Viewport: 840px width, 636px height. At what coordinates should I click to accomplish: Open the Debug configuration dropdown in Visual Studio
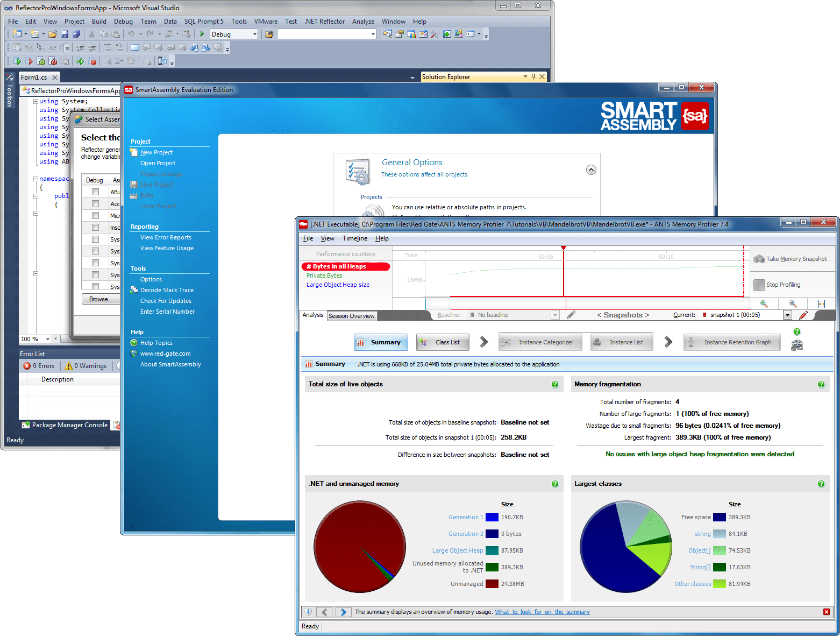point(256,33)
